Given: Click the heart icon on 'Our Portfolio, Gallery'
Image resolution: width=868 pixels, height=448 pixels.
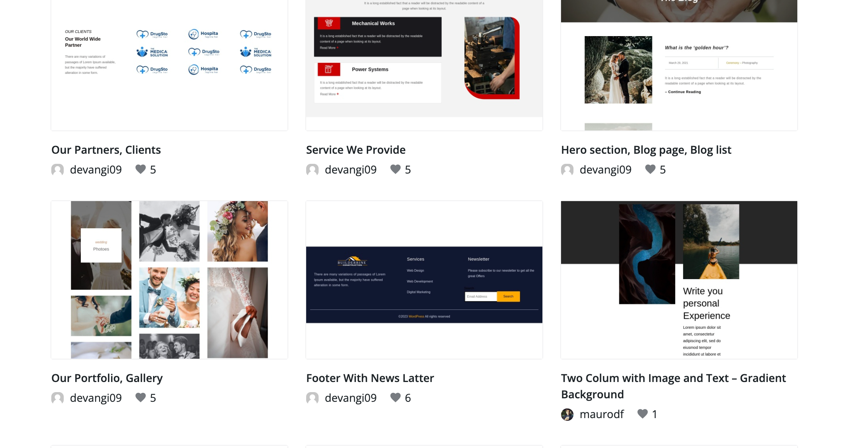Looking at the screenshot, I should [141, 397].
